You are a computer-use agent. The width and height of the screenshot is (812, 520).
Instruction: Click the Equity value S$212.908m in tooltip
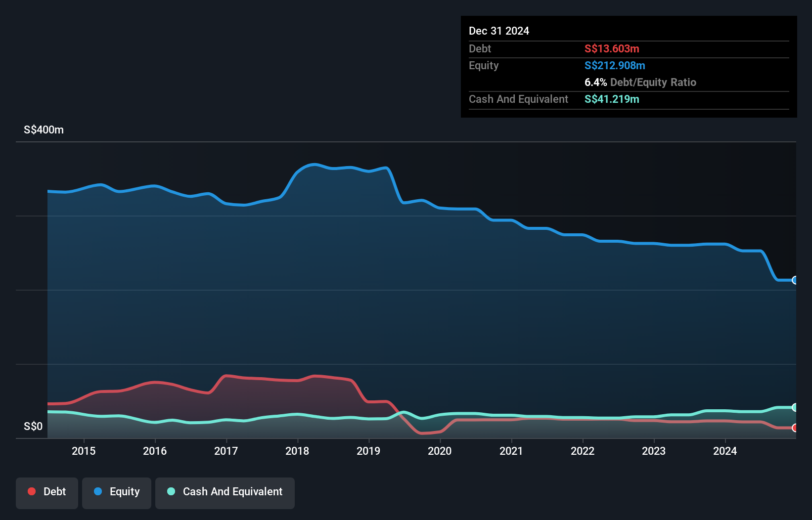[x=615, y=66]
